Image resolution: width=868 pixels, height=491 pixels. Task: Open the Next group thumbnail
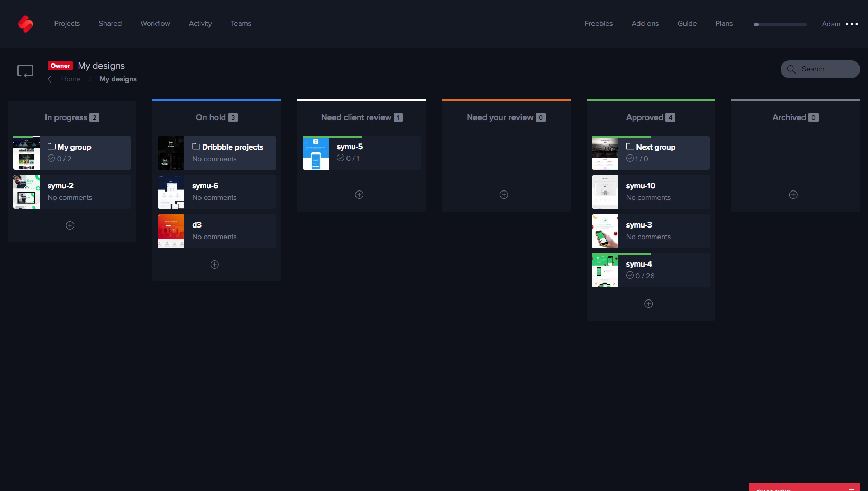(x=605, y=153)
